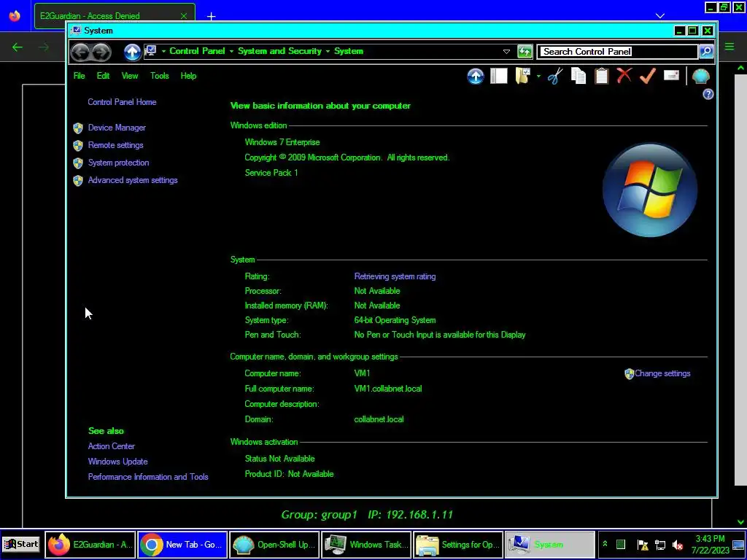Select E2Guardian Access Denied browser tab
The height and width of the screenshot is (560, 747).
115,16
